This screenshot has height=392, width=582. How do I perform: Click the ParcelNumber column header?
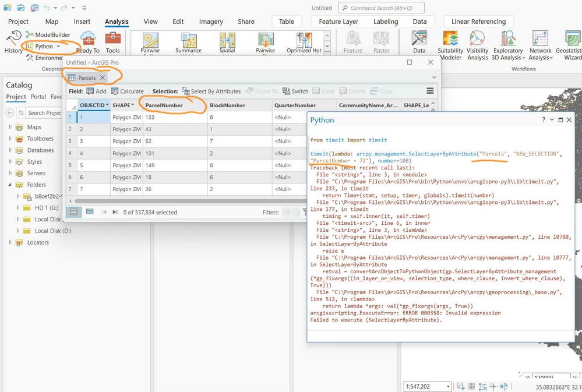175,105
